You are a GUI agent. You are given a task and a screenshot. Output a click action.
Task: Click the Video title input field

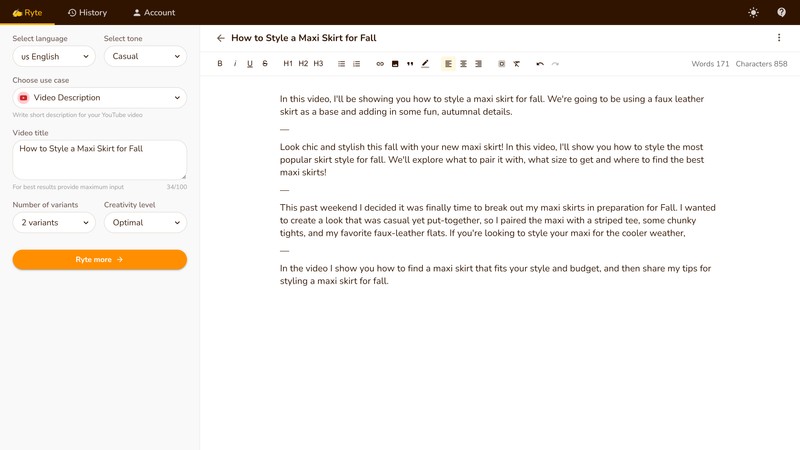click(x=100, y=159)
